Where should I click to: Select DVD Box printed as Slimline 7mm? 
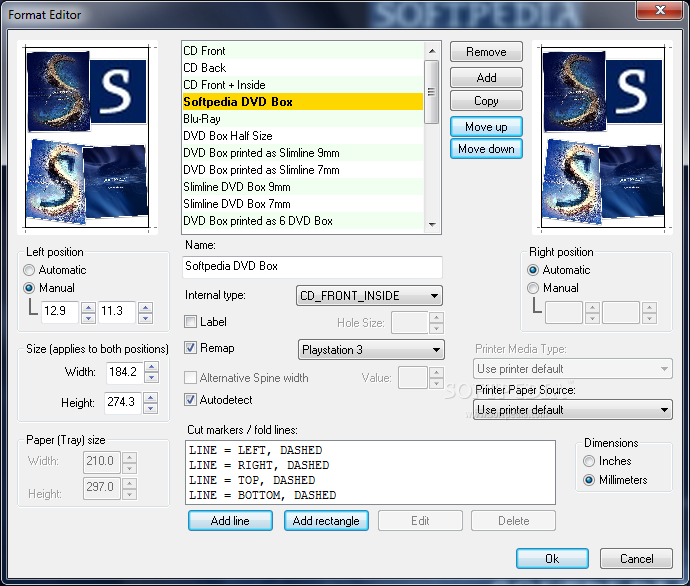pyautogui.click(x=303, y=170)
